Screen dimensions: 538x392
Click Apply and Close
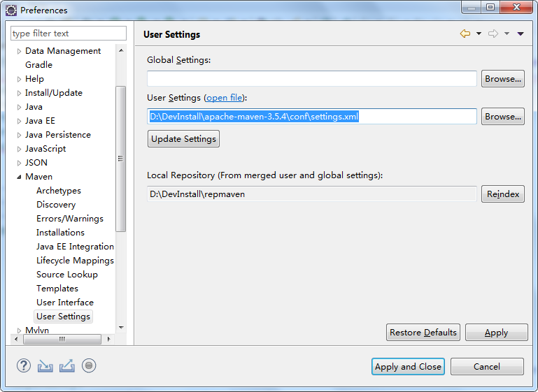click(408, 367)
